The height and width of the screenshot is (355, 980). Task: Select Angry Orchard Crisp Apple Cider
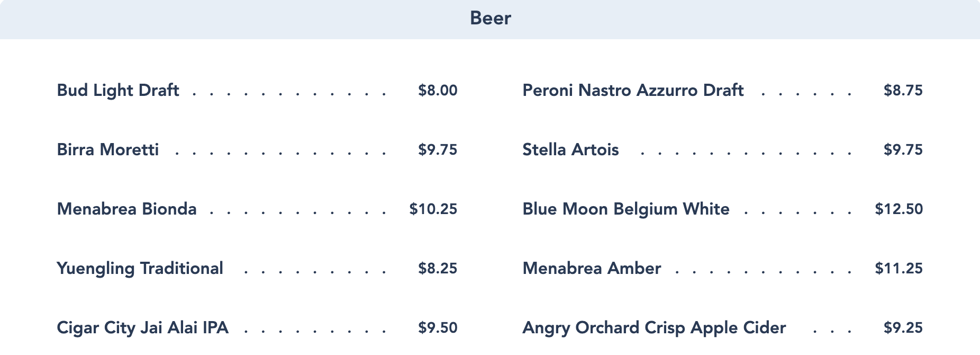click(654, 328)
